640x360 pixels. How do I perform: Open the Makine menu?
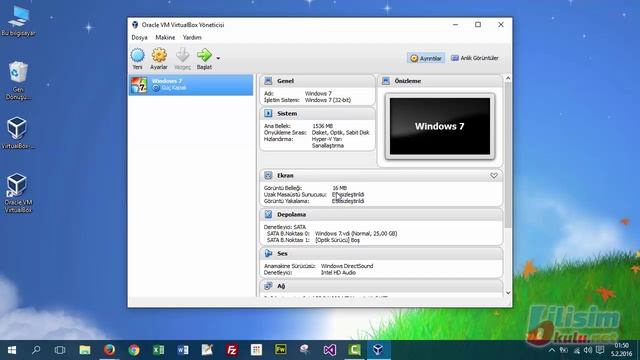[165, 38]
